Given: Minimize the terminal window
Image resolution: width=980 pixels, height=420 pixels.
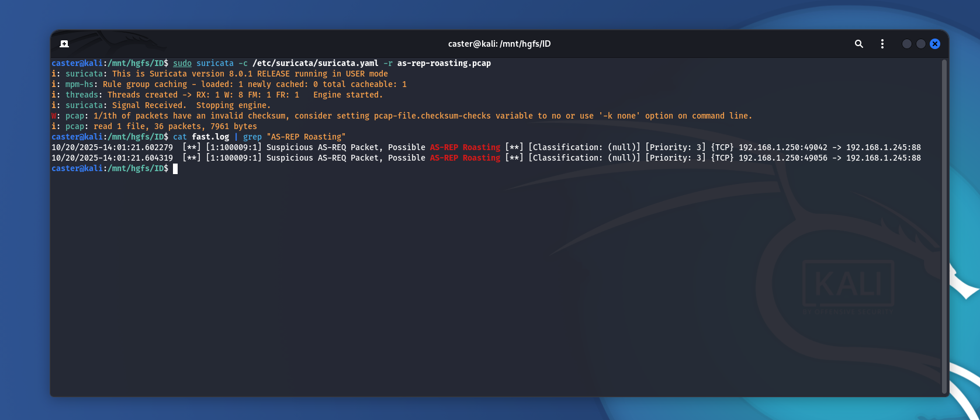Looking at the screenshot, I should click(906, 44).
